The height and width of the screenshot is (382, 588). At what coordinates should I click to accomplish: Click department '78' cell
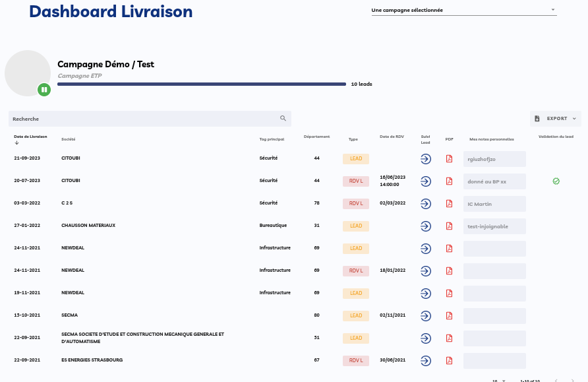tap(317, 203)
